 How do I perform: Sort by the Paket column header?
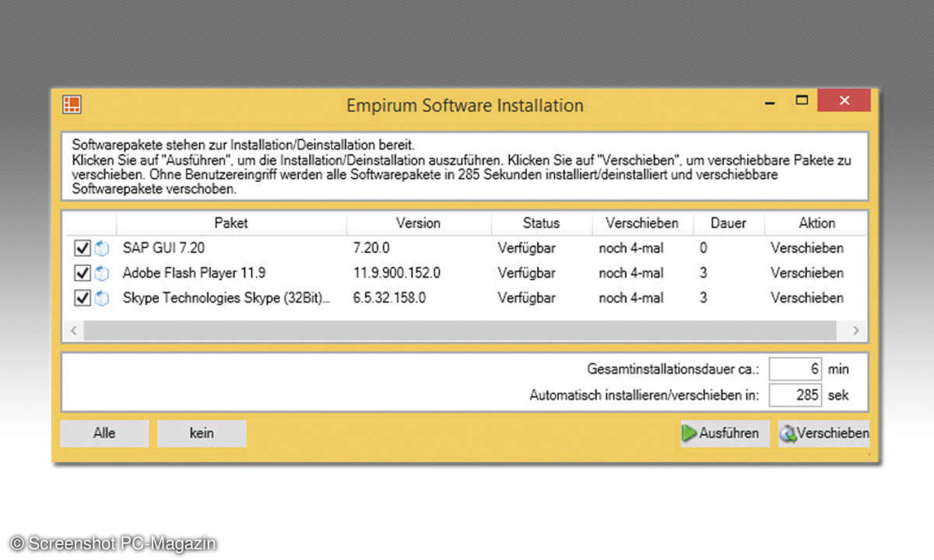click(231, 223)
